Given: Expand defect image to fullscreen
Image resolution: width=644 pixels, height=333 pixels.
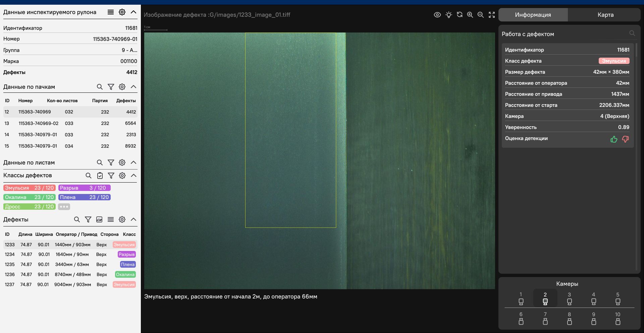Looking at the screenshot, I should pyautogui.click(x=492, y=15).
